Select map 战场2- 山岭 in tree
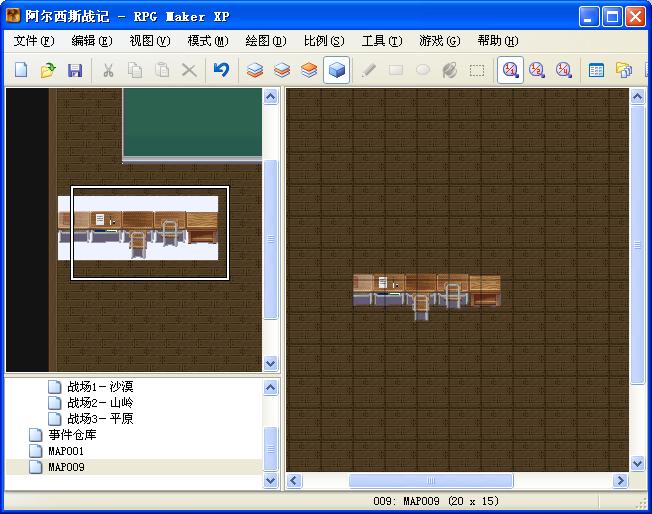This screenshot has height=514, width=652. (100, 403)
